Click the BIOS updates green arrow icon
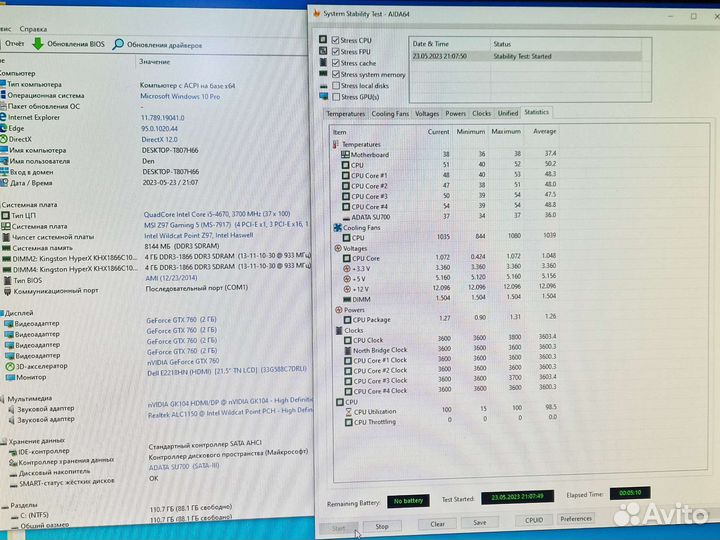Viewport: 720px width, 540px height. coord(38,44)
